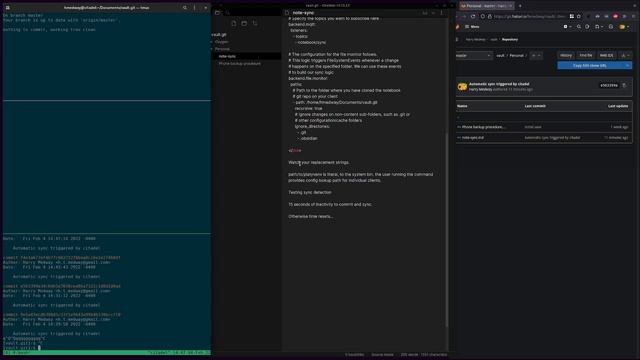Open GitLab issues icon in header
The width and height of the screenshot is (640, 360).
point(587,27)
